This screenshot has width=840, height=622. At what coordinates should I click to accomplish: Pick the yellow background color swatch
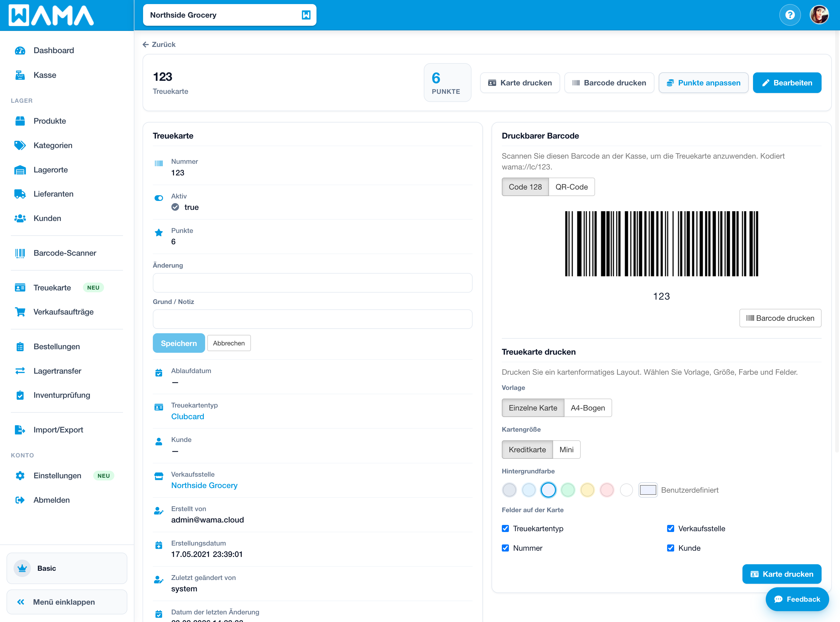(587, 490)
